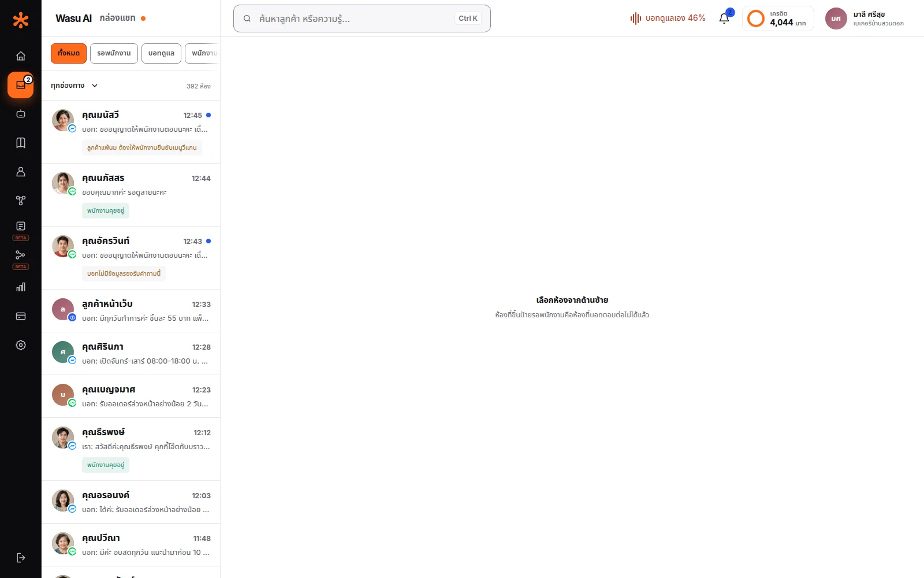Select the บอทดูแล filter tab
The width and height of the screenshot is (924, 578).
pos(161,53)
